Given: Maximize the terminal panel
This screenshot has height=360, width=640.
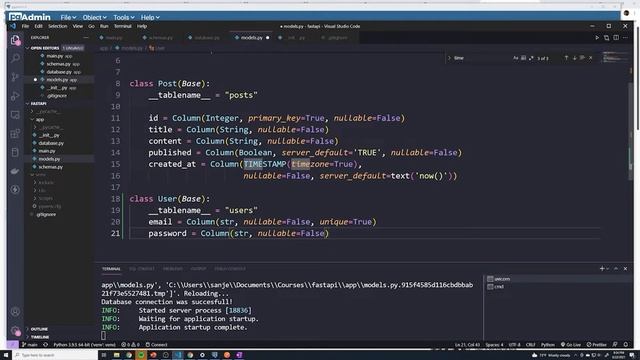Looking at the screenshot, I should click(x=616, y=269).
